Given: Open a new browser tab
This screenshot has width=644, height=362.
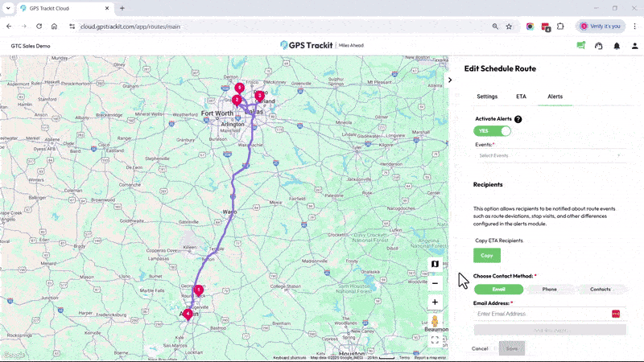Looking at the screenshot, I should pos(122,8).
